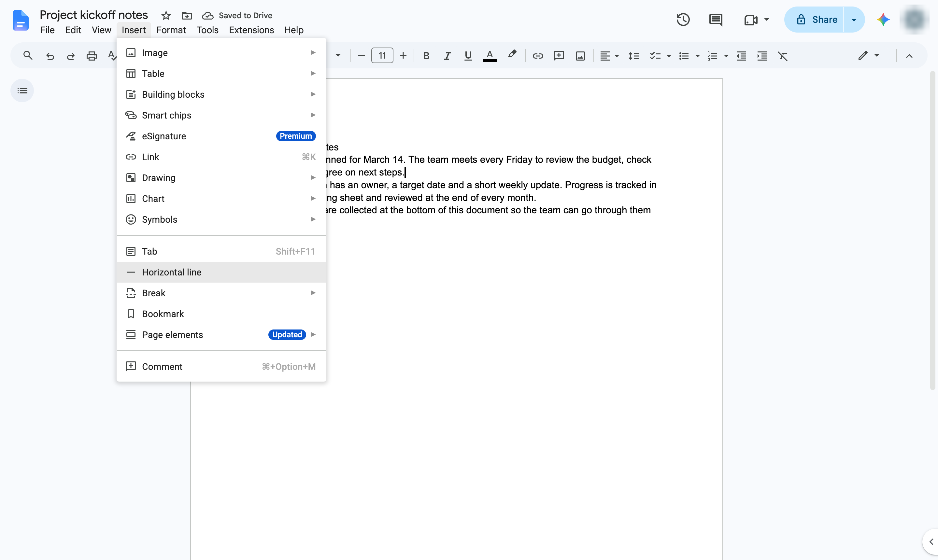Expand the Share options dropdown arrow
938x560 pixels.
point(854,20)
